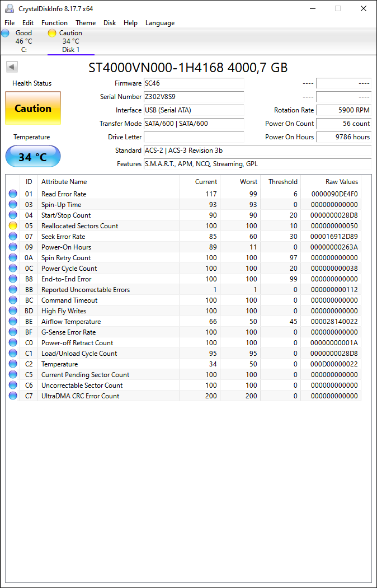377x588 pixels.
Task: Click the Current column header
Action: tap(200, 181)
